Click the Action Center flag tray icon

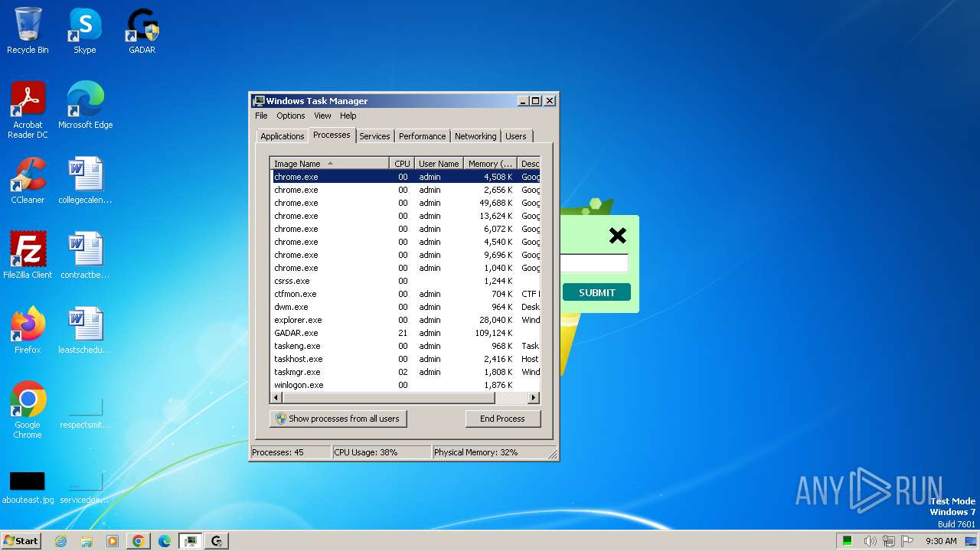tap(907, 541)
